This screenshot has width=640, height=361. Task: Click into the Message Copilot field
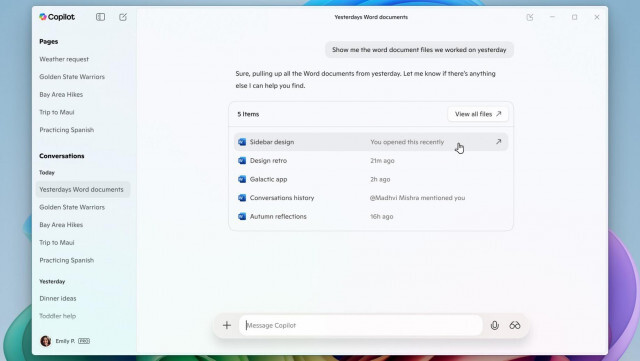[x=360, y=325]
